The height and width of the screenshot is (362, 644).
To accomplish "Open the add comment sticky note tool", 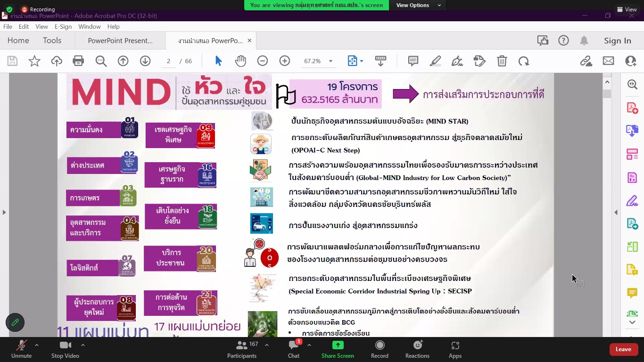I will point(413,61).
